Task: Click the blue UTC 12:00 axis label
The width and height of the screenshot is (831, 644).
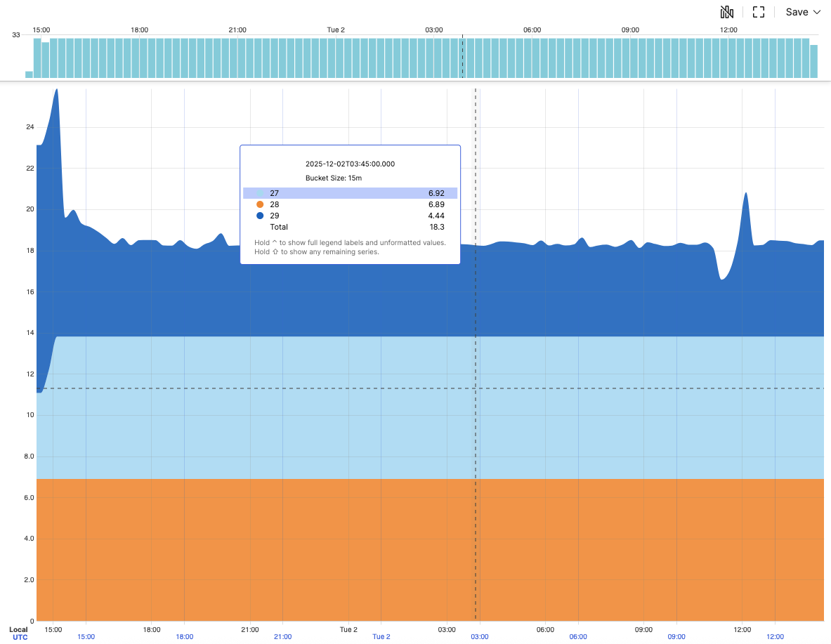Action: tap(775, 637)
